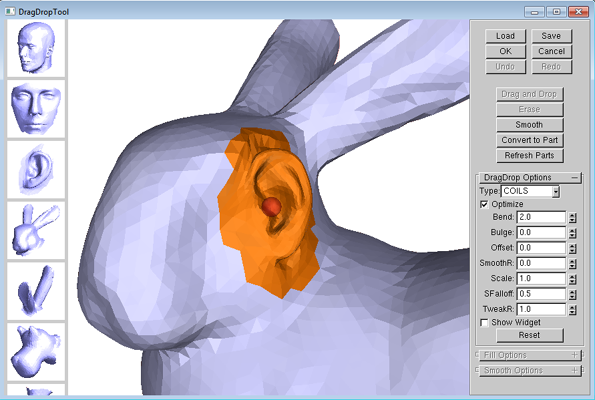
Task: Close the DragDropTool window
Action: (x=578, y=12)
